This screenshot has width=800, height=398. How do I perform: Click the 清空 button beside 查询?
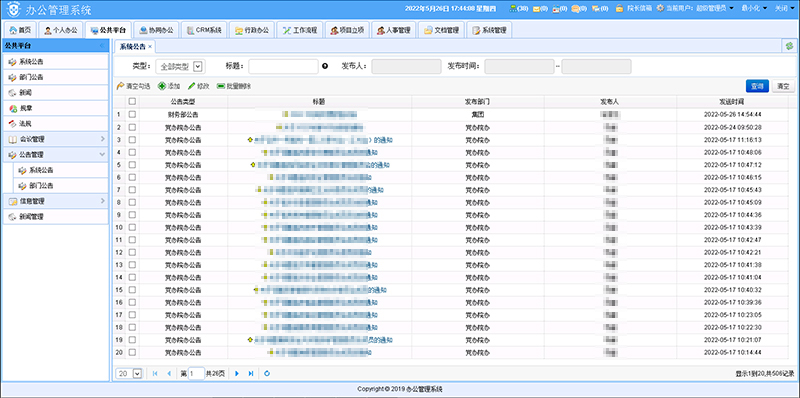[x=783, y=86]
